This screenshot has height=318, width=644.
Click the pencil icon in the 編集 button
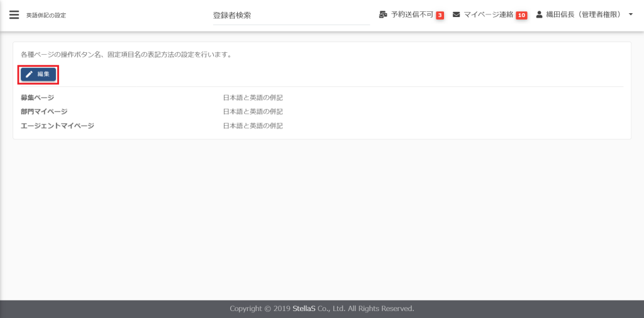click(x=29, y=74)
